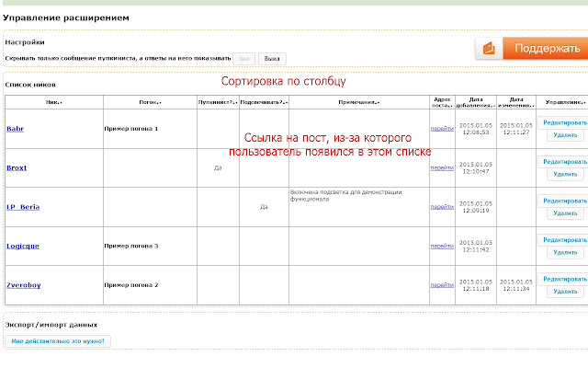The height and width of the screenshot is (368, 588).
Task: Sort by the Примечания column header
Action: tap(359, 102)
